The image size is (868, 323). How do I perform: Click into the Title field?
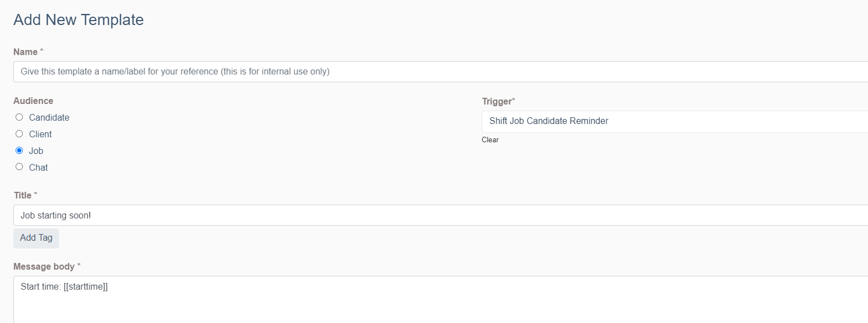coord(440,215)
